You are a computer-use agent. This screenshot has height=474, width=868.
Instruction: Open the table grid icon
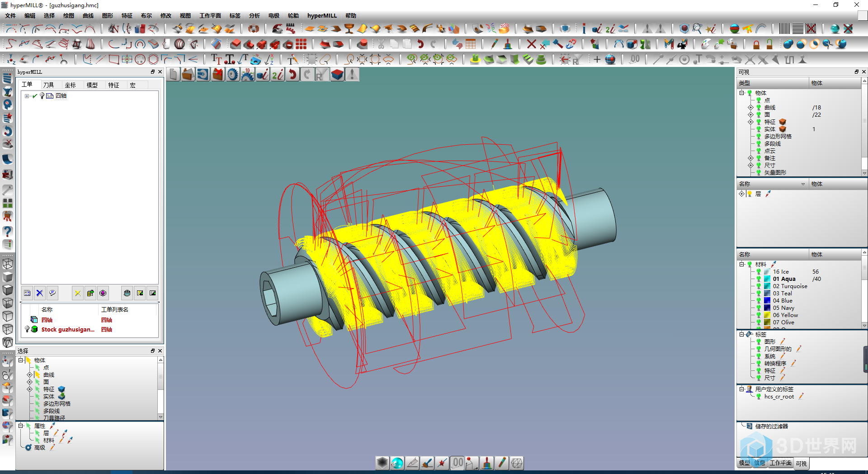[471, 44]
